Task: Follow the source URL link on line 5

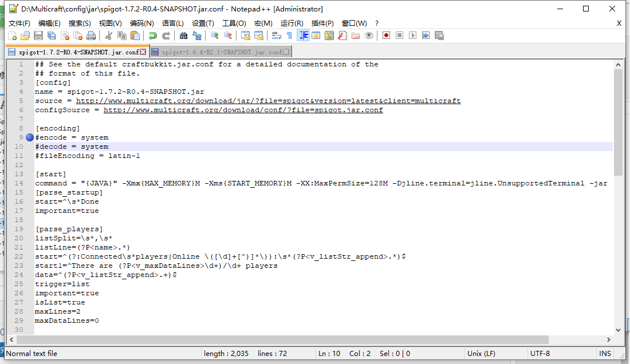Action: (269, 101)
